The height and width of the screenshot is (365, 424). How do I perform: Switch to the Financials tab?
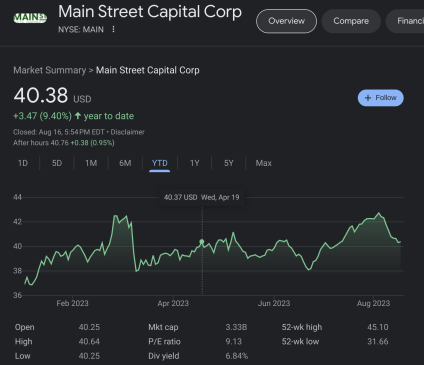pyautogui.click(x=407, y=21)
